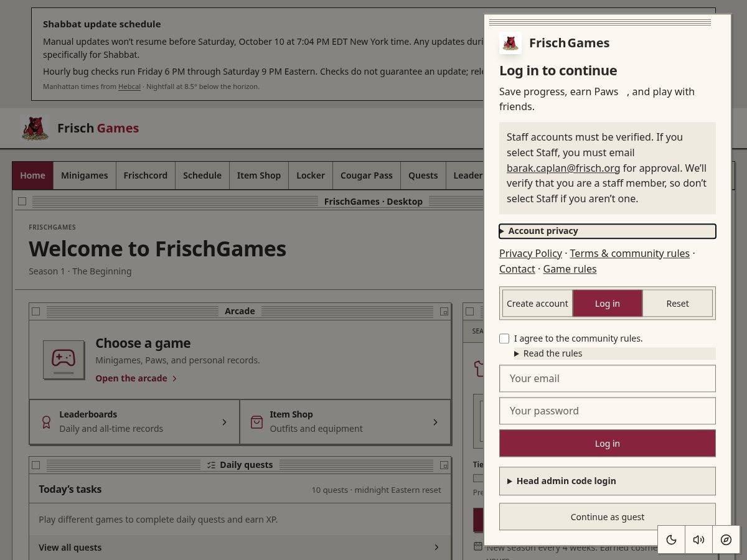The image size is (747, 560).
Task: Select the Reset tab
Action: pyautogui.click(x=677, y=304)
